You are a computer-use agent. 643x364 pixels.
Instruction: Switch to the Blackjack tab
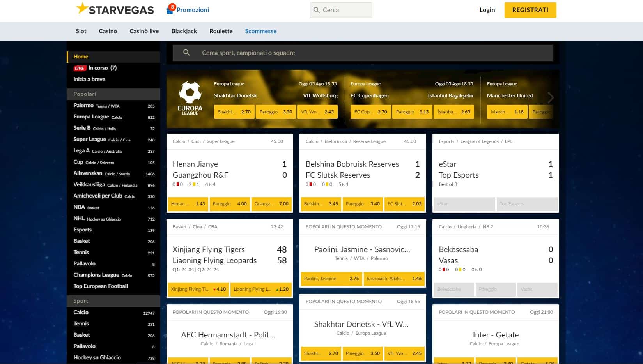coord(184,31)
